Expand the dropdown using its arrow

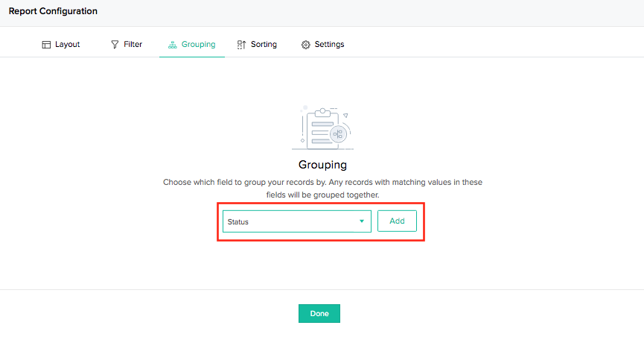pyautogui.click(x=362, y=221)
